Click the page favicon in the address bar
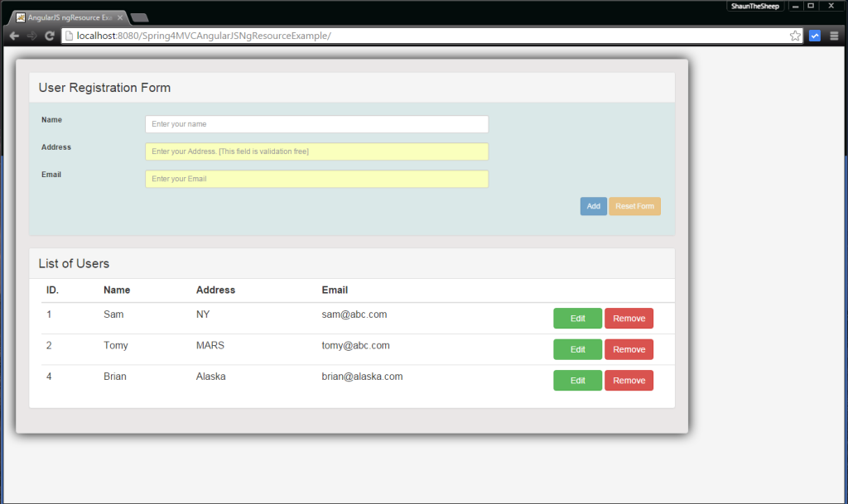This screenshot has width=848, height=504. 70,36
